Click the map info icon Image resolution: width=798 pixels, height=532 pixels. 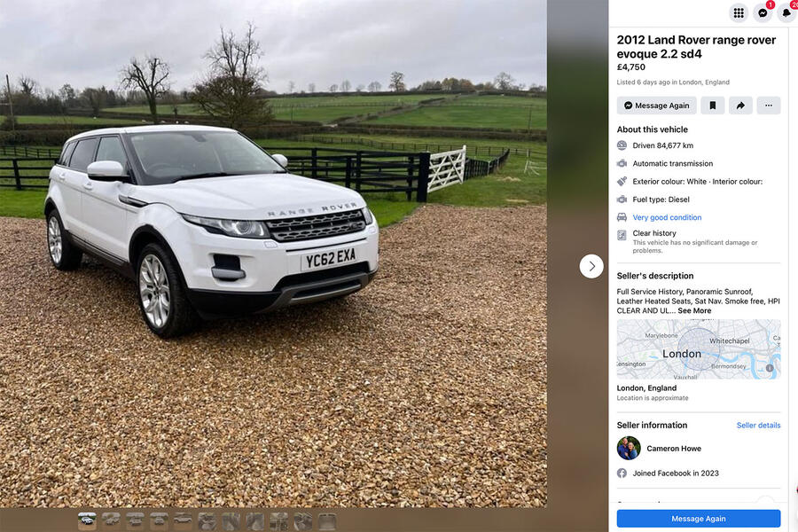click(x=770, y=368)
